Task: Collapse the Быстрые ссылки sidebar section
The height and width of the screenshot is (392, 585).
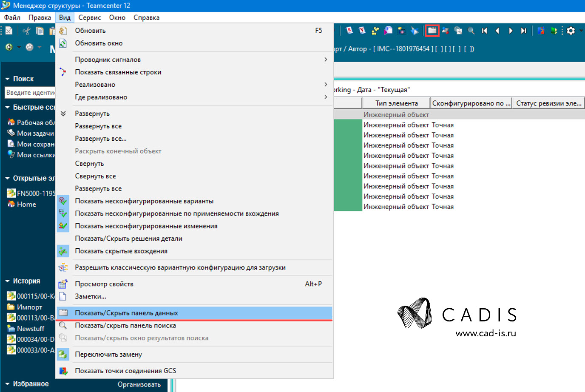Action: 7,108
